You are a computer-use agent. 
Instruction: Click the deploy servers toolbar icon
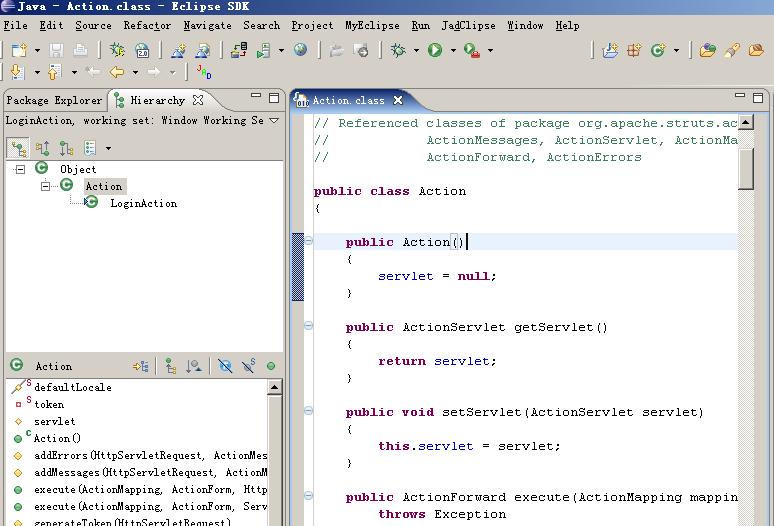tap(239, 50)
